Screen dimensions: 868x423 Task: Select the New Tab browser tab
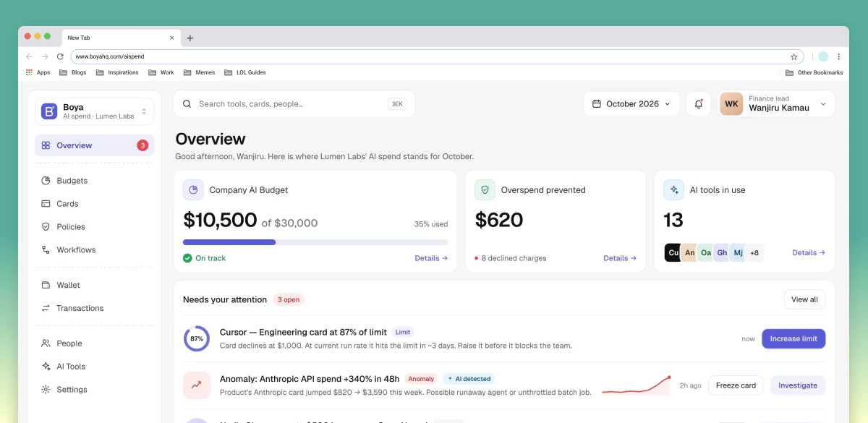(120, 38)
